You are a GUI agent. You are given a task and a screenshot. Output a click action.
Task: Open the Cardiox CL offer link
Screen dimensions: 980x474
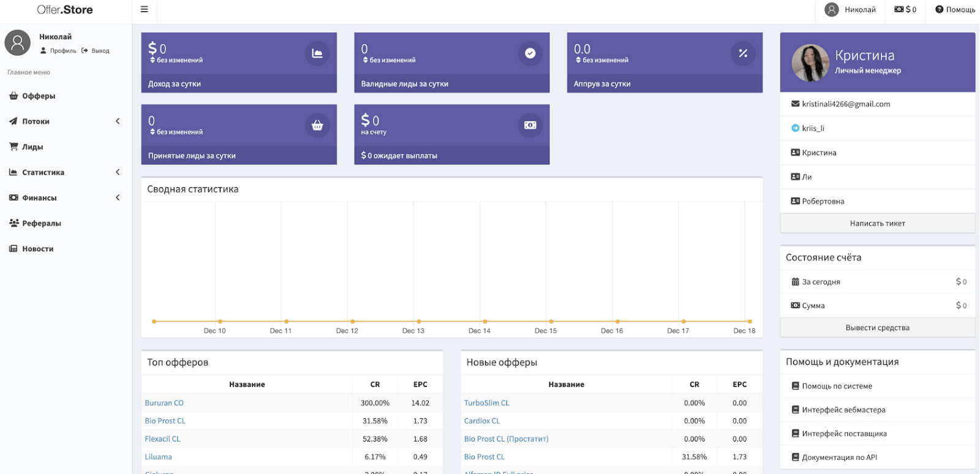click(482, 421)
